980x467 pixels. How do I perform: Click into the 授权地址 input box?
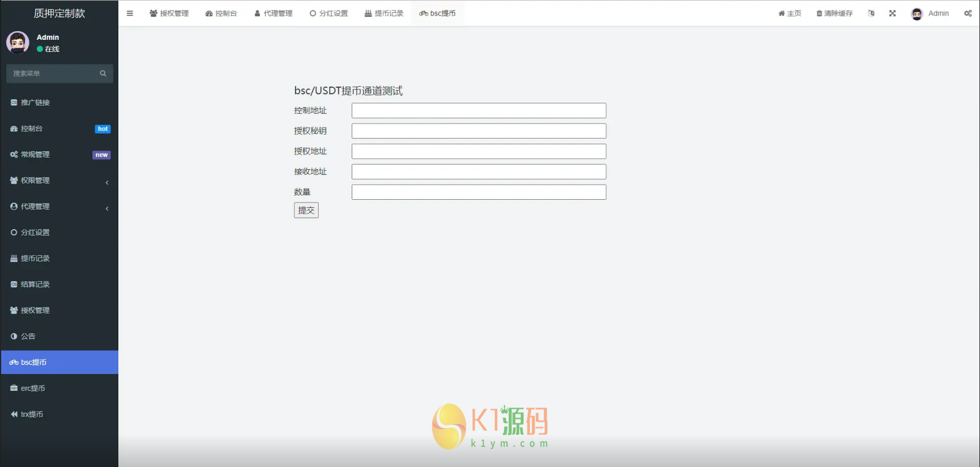click(479, 151)
